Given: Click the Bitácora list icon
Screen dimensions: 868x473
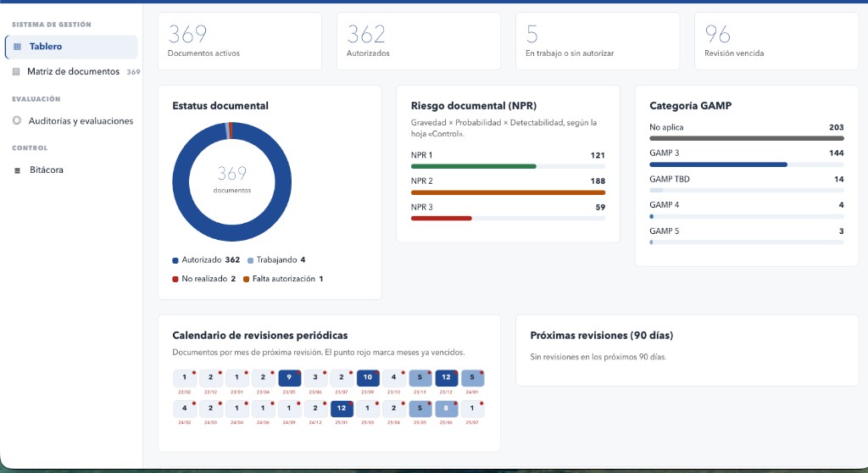Looking at the screenshot, I should point(17,170).
